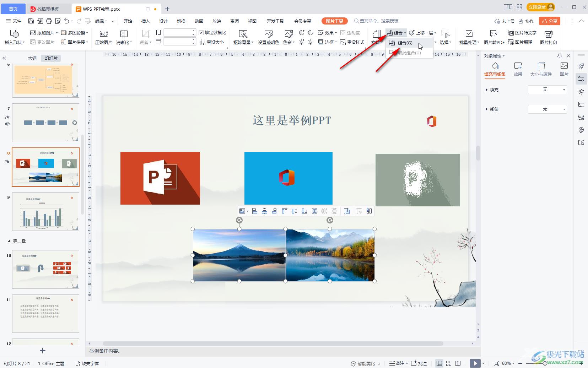This screenshot has width=588, height=368.
Task: Switch to 图片 tab in properties panel
Action: tap(564, 69)
